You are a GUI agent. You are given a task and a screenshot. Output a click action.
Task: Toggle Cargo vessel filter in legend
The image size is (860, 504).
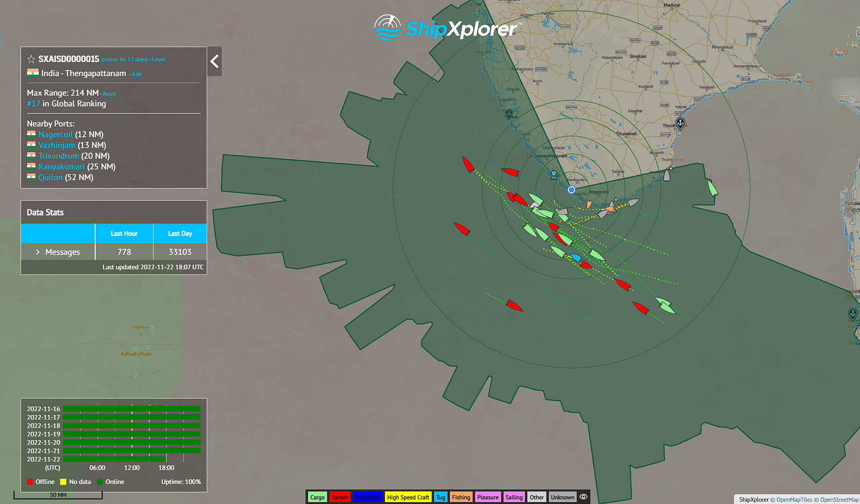(317, 497)
